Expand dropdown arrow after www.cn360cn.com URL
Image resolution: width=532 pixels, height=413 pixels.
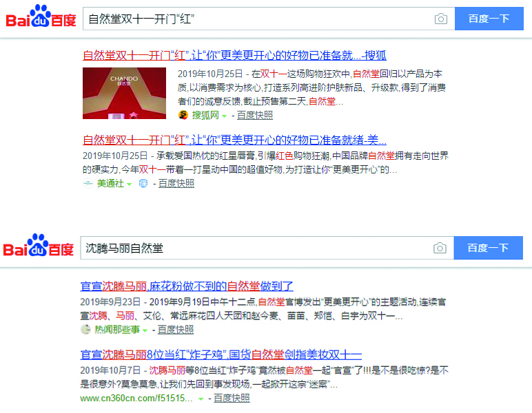tap(201, 399)
